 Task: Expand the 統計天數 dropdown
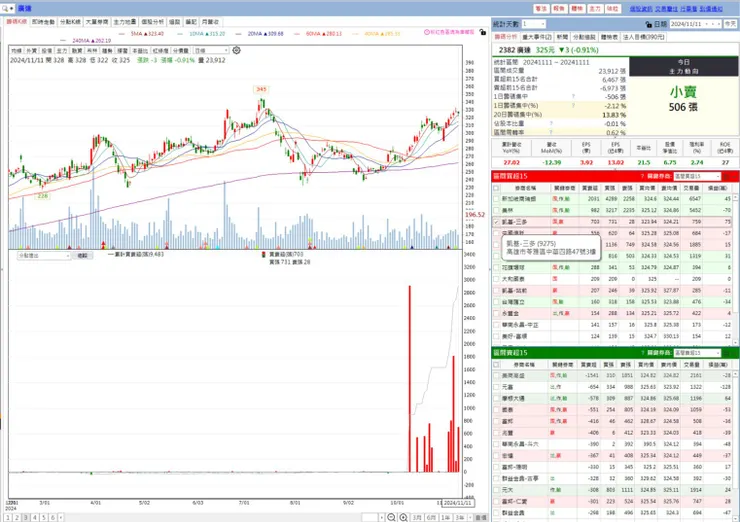pyautogui.click(x=534, y=24)
